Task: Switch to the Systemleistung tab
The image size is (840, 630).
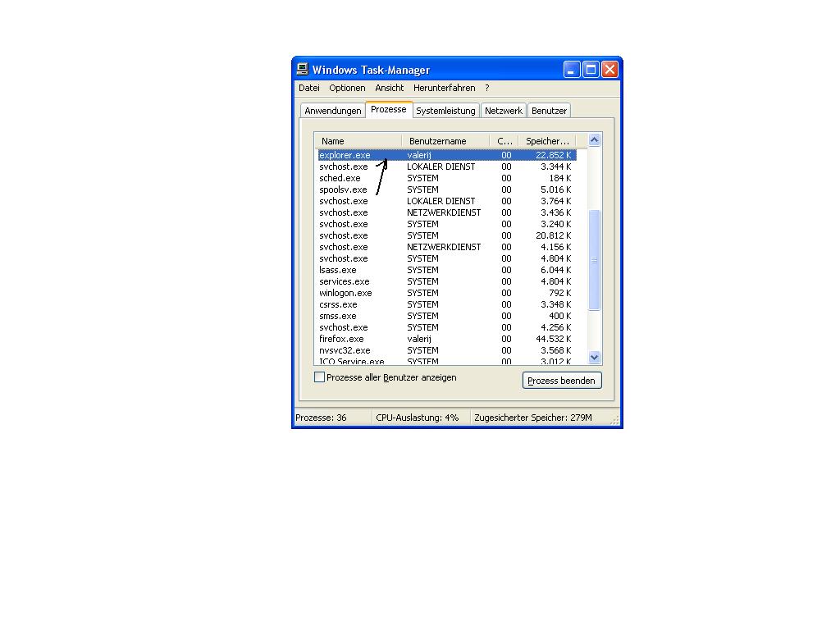Action: (445, 111)
